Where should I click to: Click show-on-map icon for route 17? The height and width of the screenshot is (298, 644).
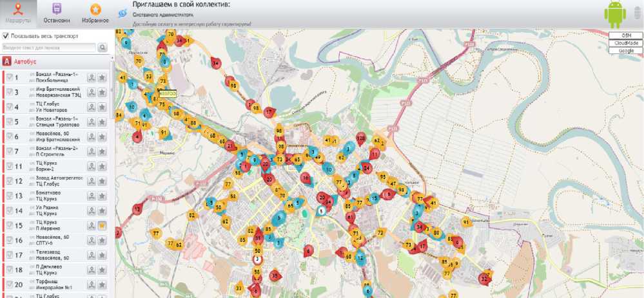tap(92, 255)
